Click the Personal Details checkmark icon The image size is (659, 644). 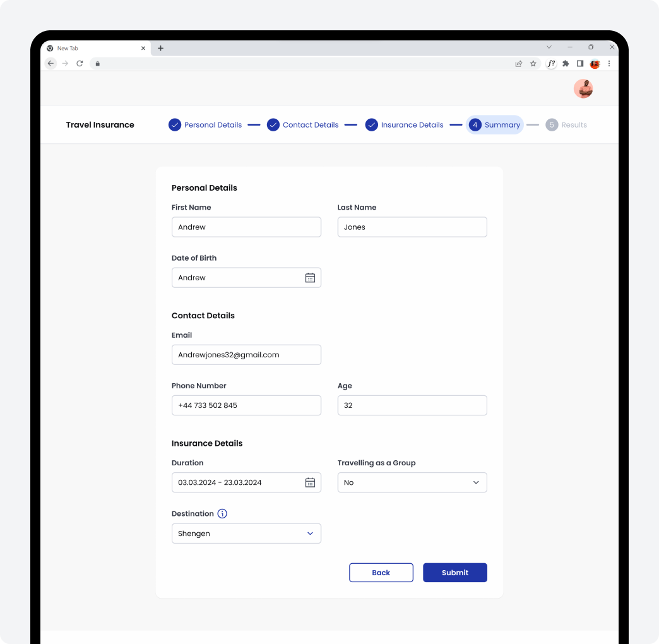(x=175, y=124)
